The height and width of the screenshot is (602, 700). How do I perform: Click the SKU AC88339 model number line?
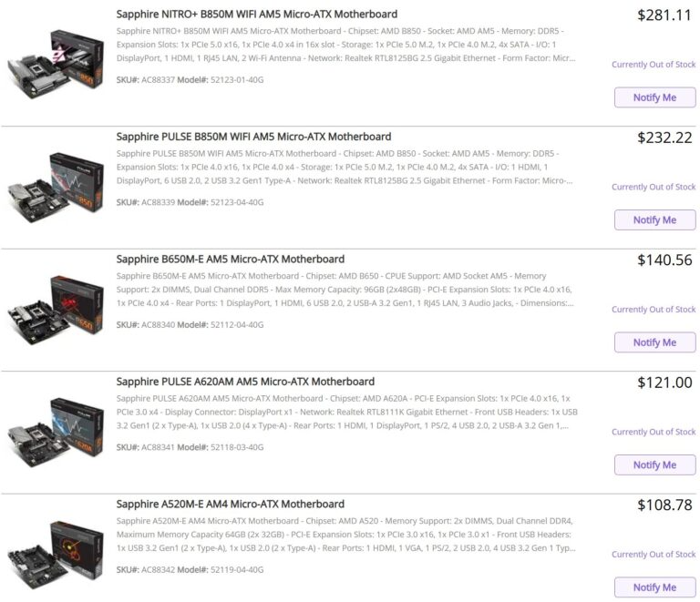click(x=190, y=202)
